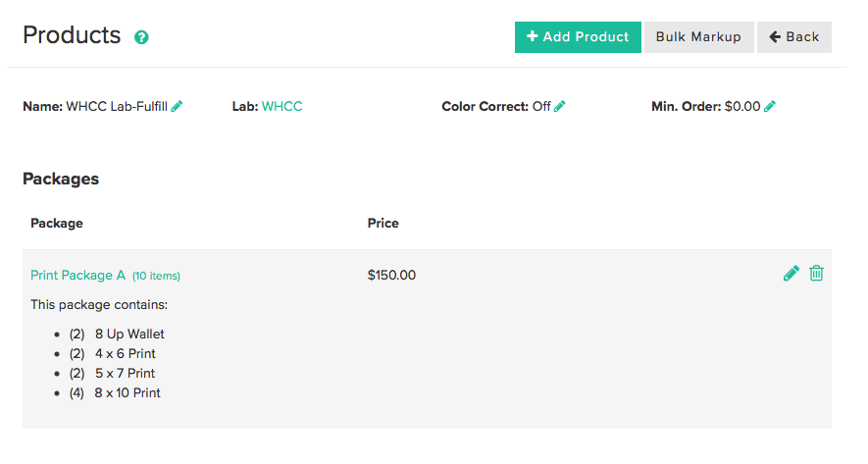The height and width of the screenshot is (464, 868).
Task: Click the $150.00 package price
Action: click(391, 276)
